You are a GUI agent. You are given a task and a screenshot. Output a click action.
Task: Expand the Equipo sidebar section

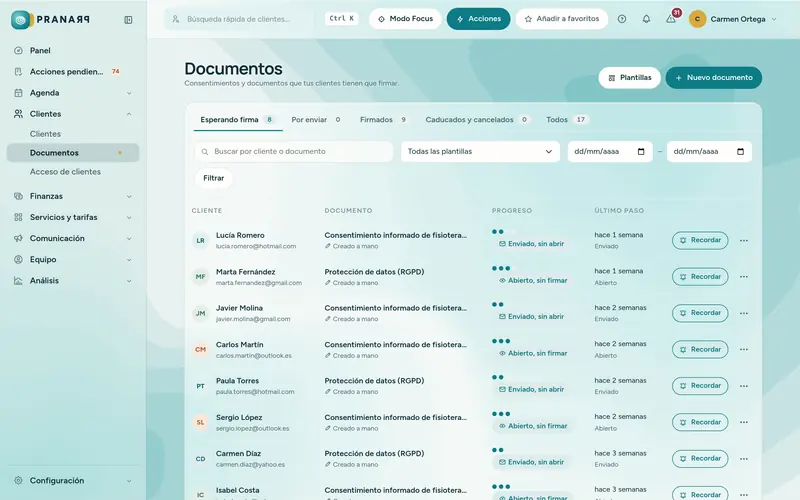tap(129, 260)
